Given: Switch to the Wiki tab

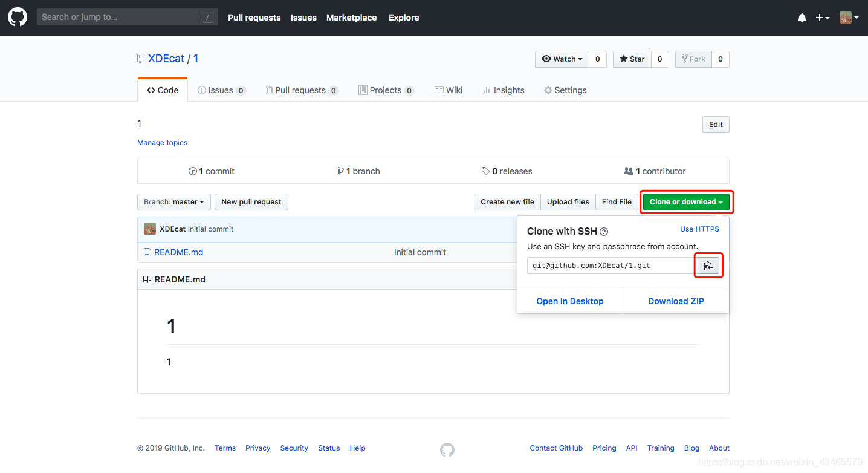Looking at the screenshot, I should coord(449,90).
